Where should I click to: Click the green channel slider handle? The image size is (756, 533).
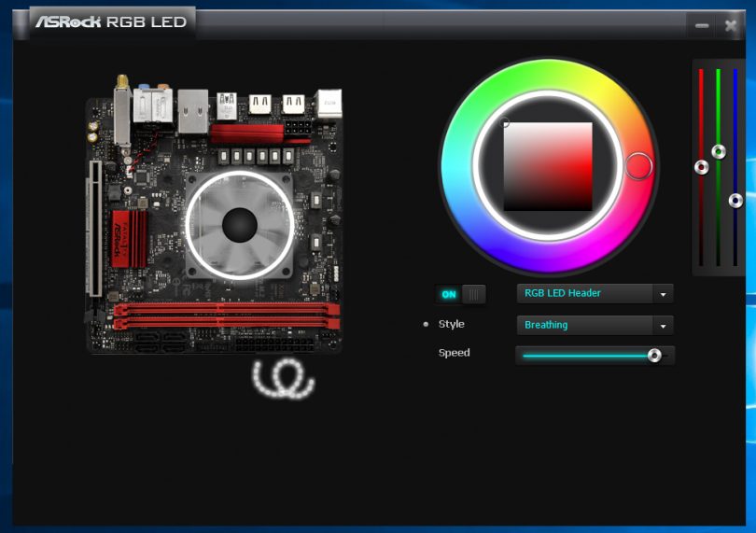(x=719, y=151)
